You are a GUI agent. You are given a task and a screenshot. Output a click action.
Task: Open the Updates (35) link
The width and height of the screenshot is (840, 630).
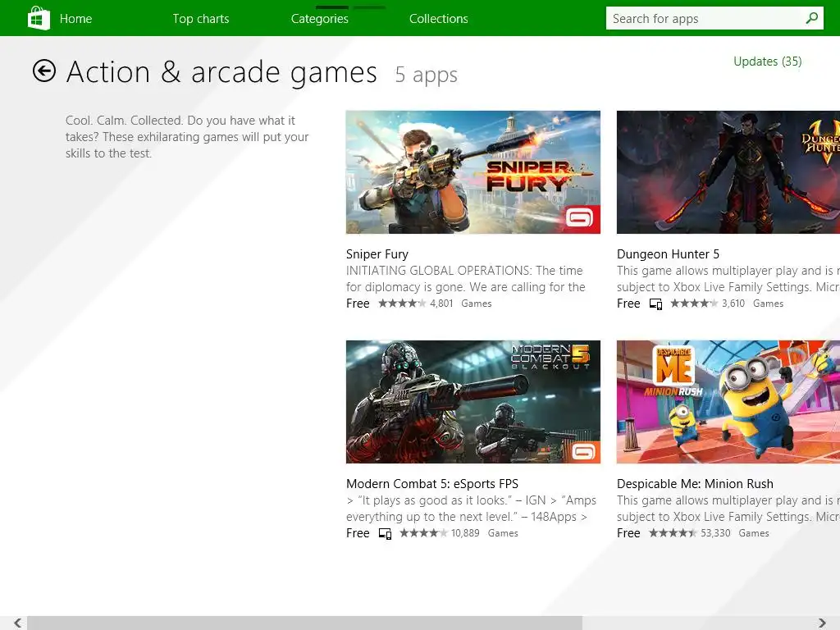[768, 62]
